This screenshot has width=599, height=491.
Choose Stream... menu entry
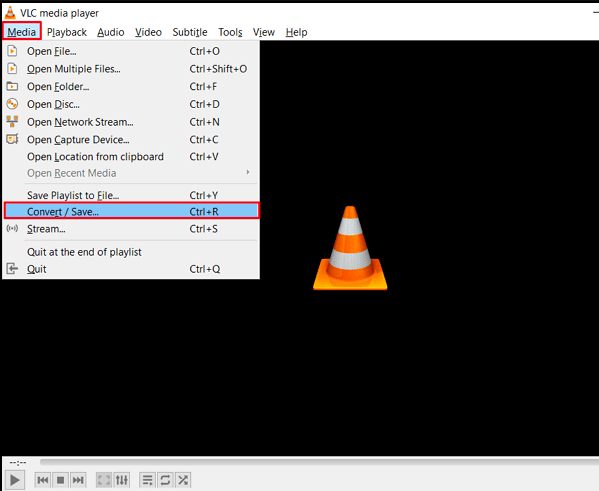click(131, 228)
